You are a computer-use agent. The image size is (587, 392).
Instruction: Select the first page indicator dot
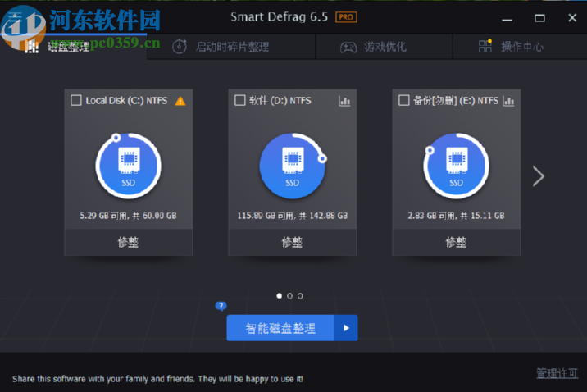[279, 296]
